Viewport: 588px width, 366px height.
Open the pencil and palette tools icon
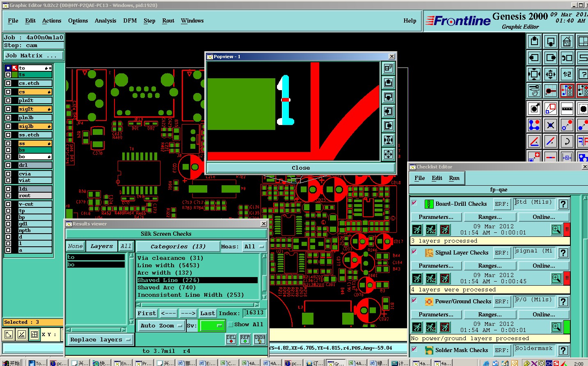tap(534, 90)
